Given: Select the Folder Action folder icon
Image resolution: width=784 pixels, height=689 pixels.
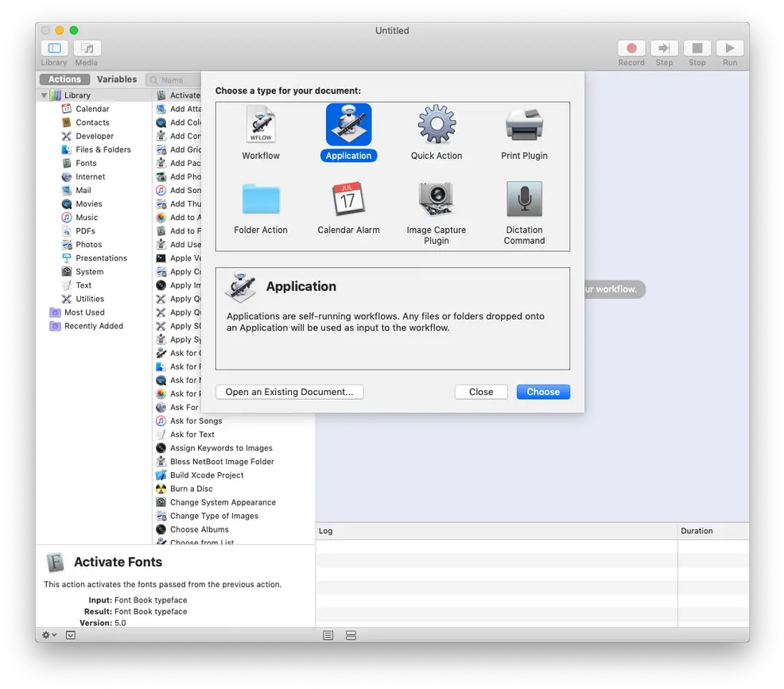Looking at the screenshot, I should coord(261,199).
